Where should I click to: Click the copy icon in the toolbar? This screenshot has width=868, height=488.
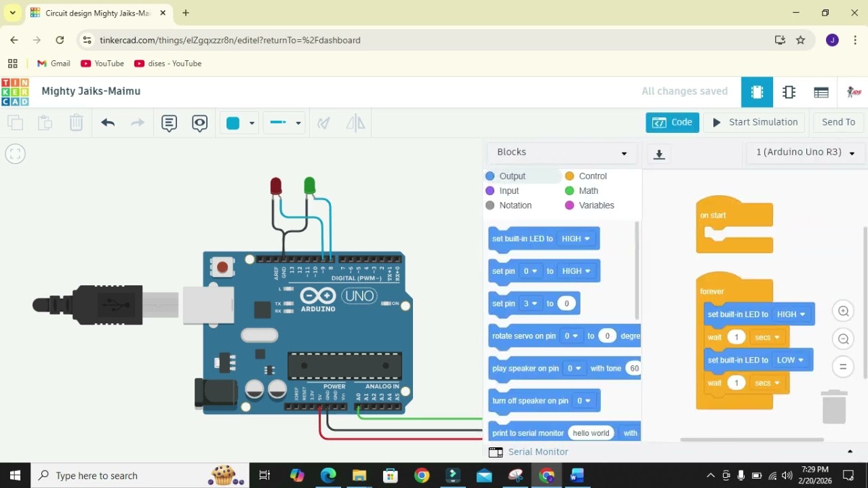tap(15, 123)
